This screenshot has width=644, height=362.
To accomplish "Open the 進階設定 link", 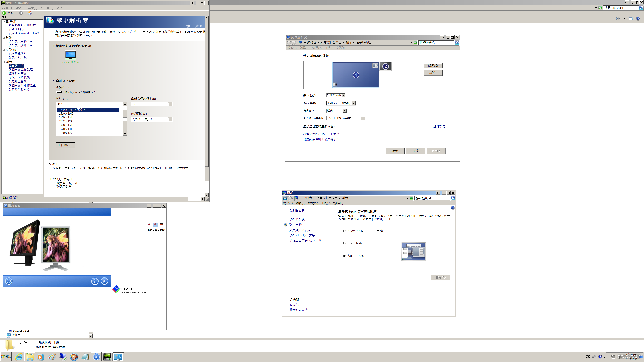I will pos(439,126).
